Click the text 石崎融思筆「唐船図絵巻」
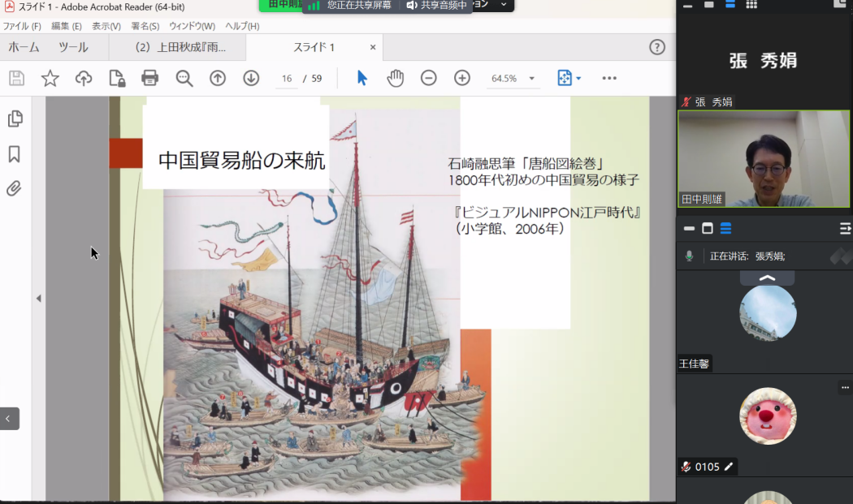853x504 pixels. pyautogui.click(x=526, y=163)
